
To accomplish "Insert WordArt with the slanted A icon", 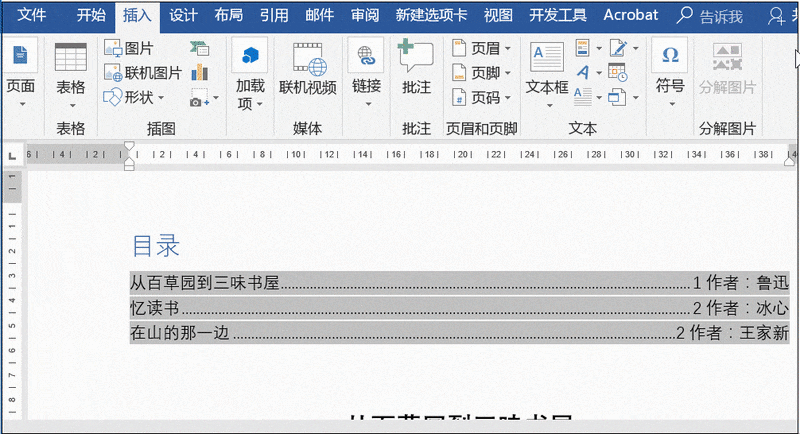I will pos(583,72).
